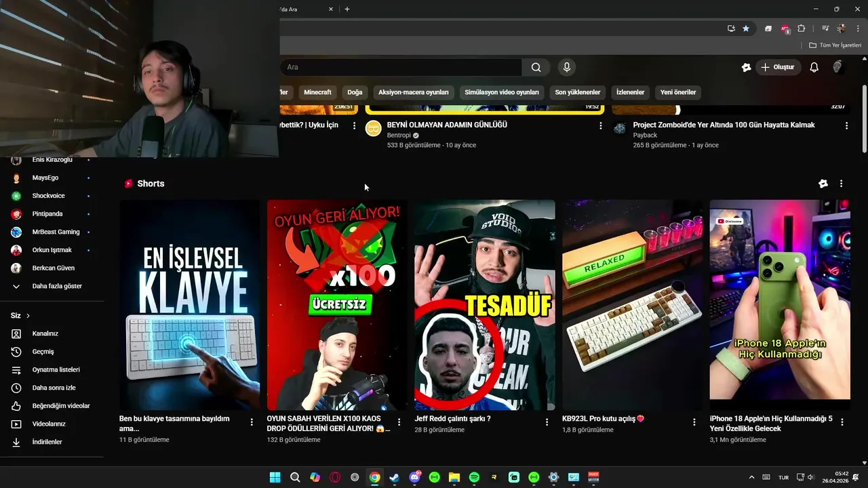Select the İzlenenler filter chip
Image resolution: width=868 pixels, height=488 pixels.
click(630, 92)
